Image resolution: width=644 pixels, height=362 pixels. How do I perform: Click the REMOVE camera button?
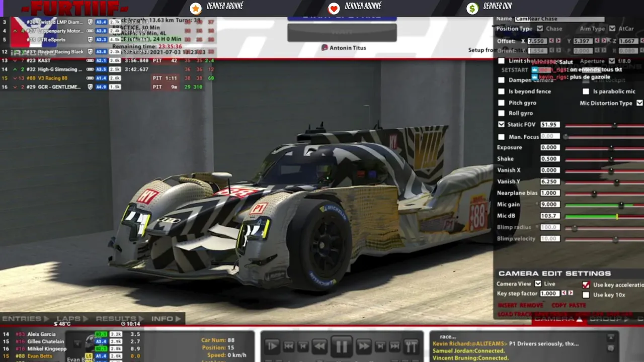(531, 305)
